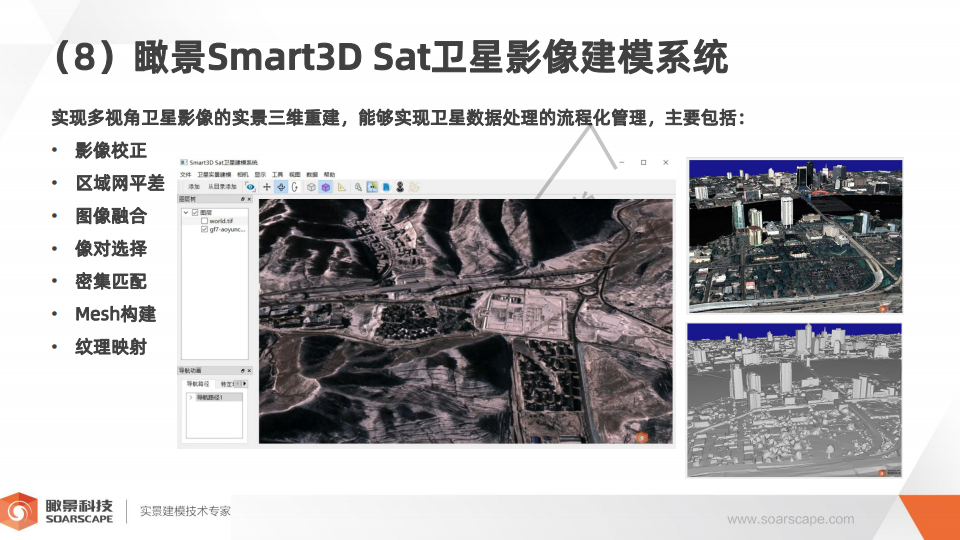This screenshot has height=540, width=960.
Task: Click the 密集匹配 bullet text
Action: tap(111, 281)
